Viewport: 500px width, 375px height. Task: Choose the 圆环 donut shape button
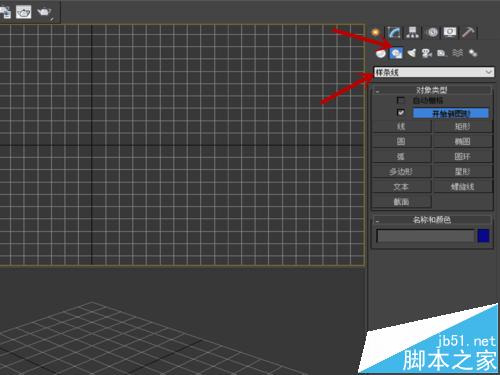coord(462,156)
